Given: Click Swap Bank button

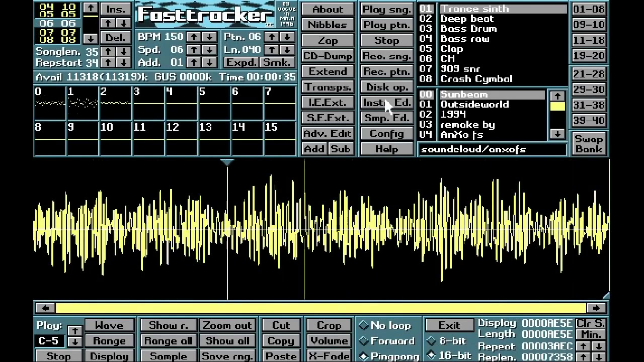Looking at the screenshot, I should tap(589, 144).
